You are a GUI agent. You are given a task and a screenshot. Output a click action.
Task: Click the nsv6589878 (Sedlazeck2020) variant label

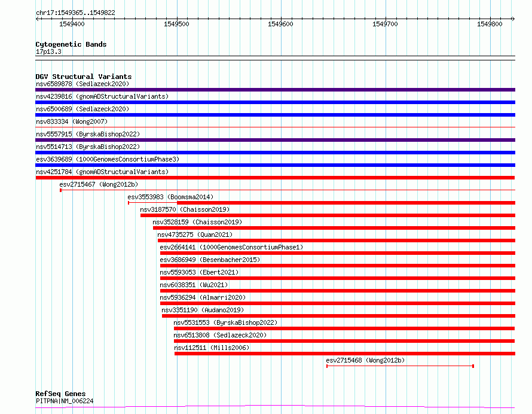tap(82, 84)
